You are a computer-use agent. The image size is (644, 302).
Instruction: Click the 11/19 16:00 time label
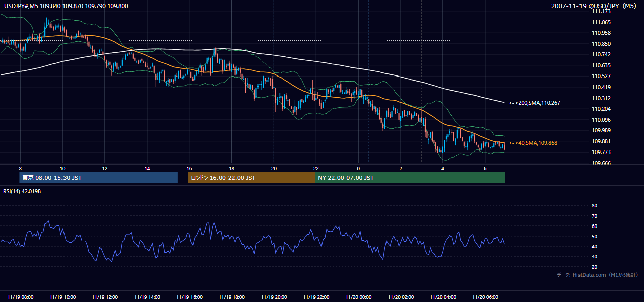click(x=189, y=297)
